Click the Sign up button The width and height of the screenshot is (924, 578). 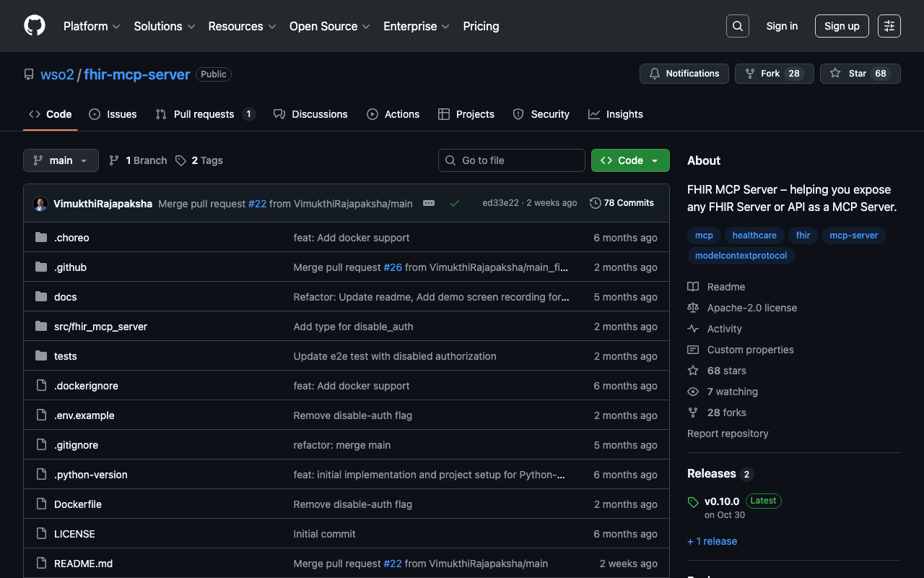(842, 26)
